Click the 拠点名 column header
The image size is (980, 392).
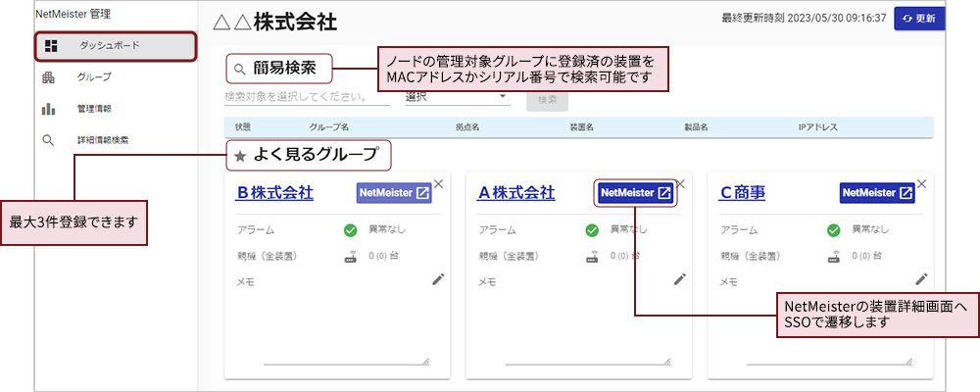point(467,127)
